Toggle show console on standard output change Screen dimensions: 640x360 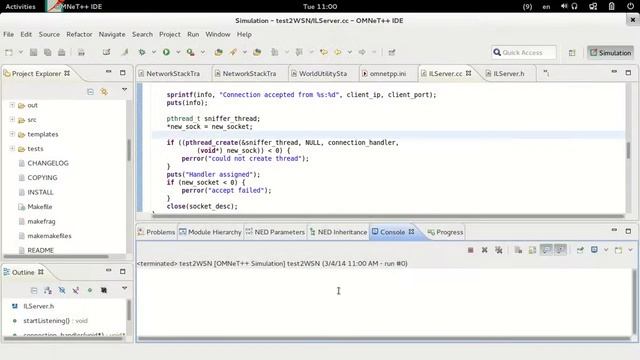click(546, 249)
